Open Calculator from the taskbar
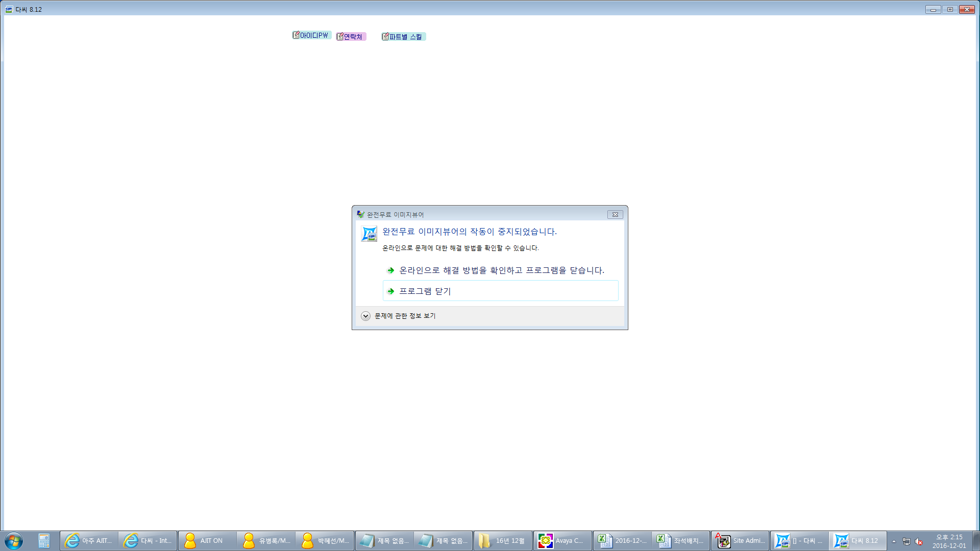This screenshot has width=980, height=551. click(44, 541)
